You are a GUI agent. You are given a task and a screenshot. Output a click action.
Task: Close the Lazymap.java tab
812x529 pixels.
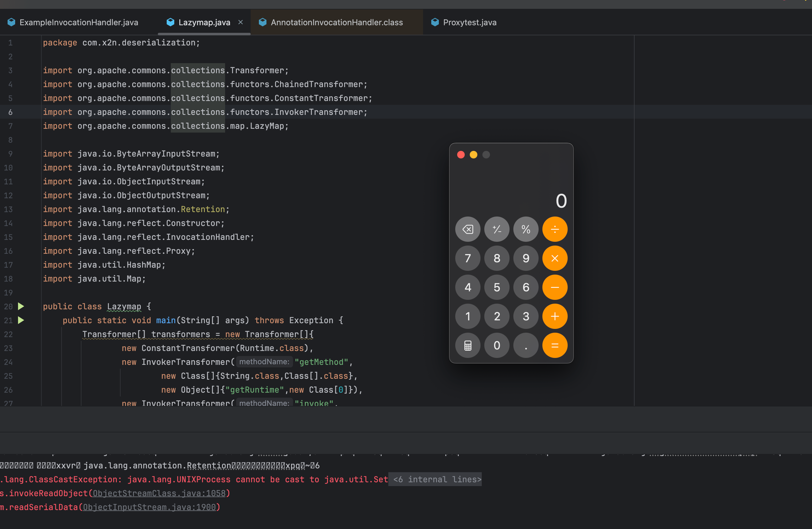click(241, 22)
